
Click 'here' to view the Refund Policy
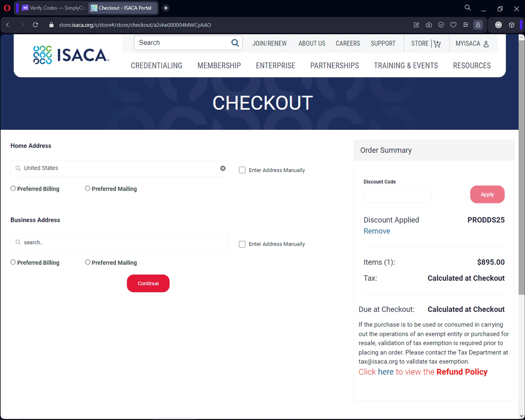[x=386, y=372]
